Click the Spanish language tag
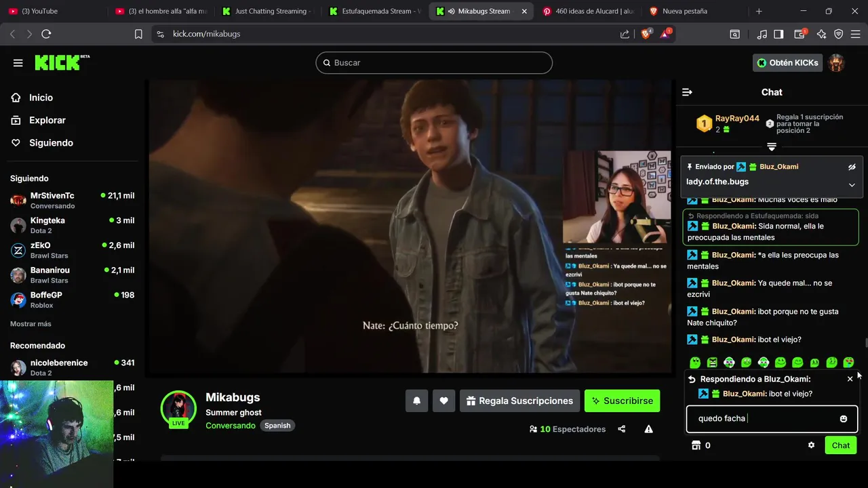The width and height of the screenshot is (868, 488). click(x=277, y=426)
